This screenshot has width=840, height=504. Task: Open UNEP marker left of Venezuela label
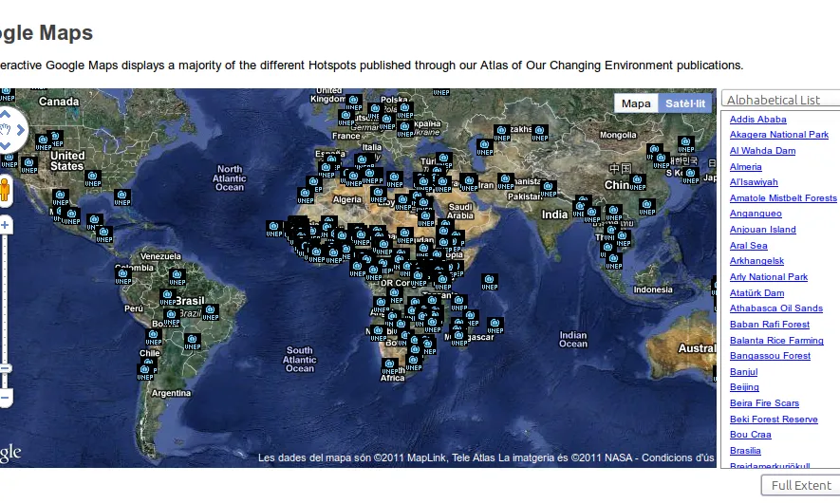(123, 276)
